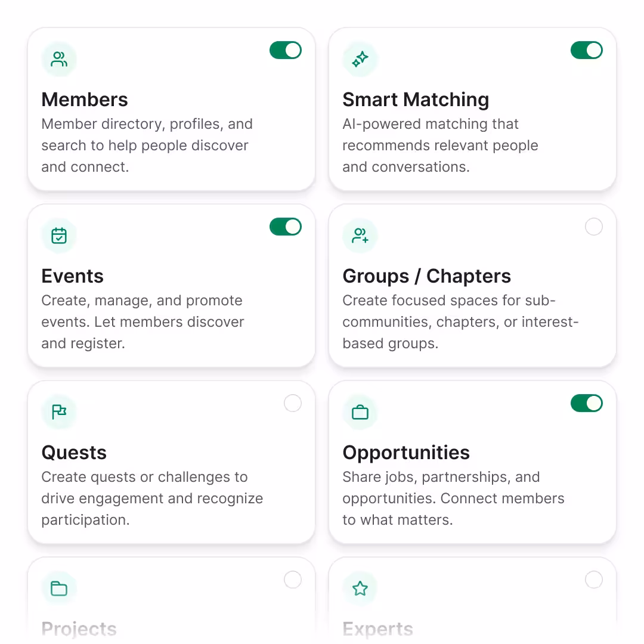Click the Opportunities heading text
Viewport: 644px width, 644px height.
click(x=406, y=453)
